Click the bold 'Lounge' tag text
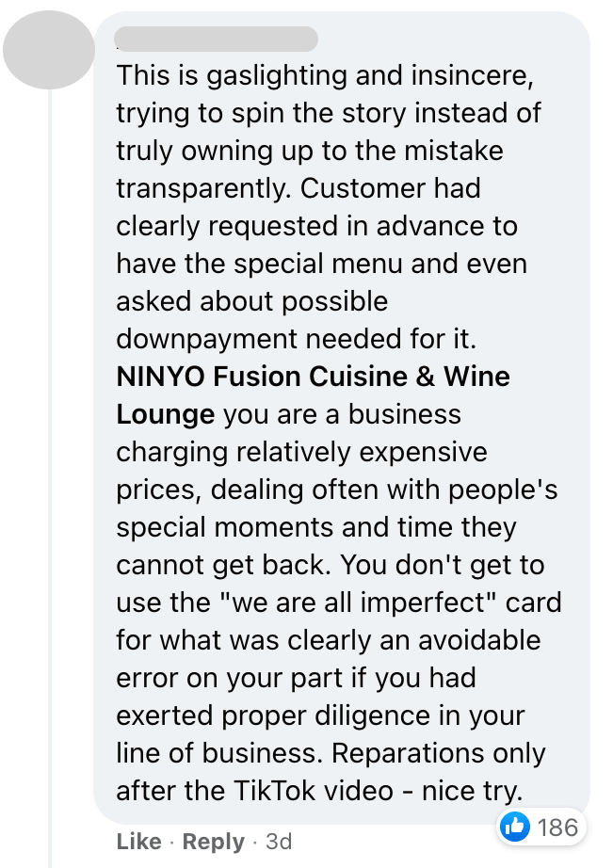This screenshot has width=613, height=868. (x=166, y=414)
